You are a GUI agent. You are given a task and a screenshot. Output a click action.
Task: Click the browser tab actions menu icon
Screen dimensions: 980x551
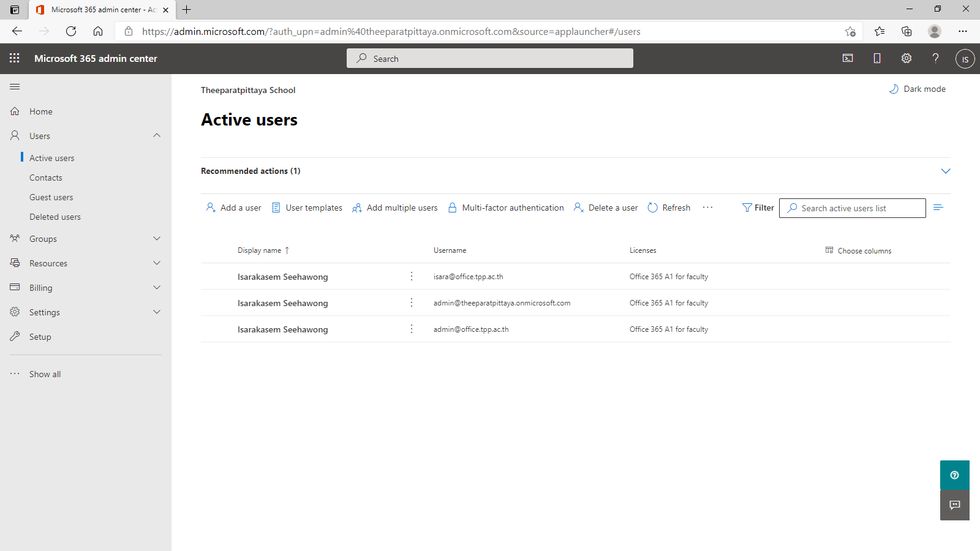pos(15,10)
